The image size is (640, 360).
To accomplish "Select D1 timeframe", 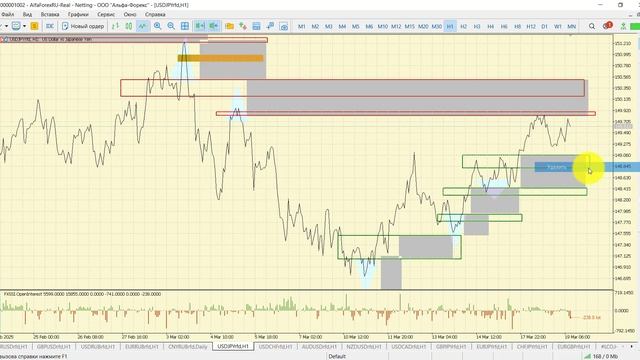I will coord(544,26).
